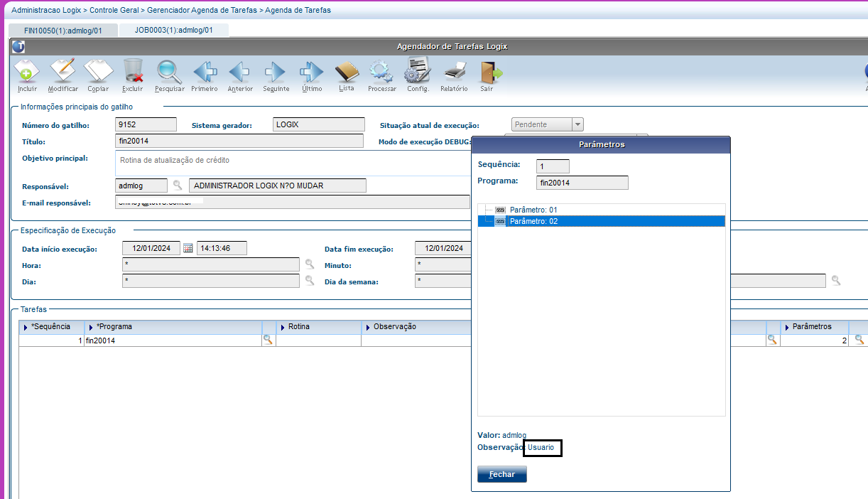Click the Fechar button
This screenshot has width=868, height=499.
[x=502, y=474]
